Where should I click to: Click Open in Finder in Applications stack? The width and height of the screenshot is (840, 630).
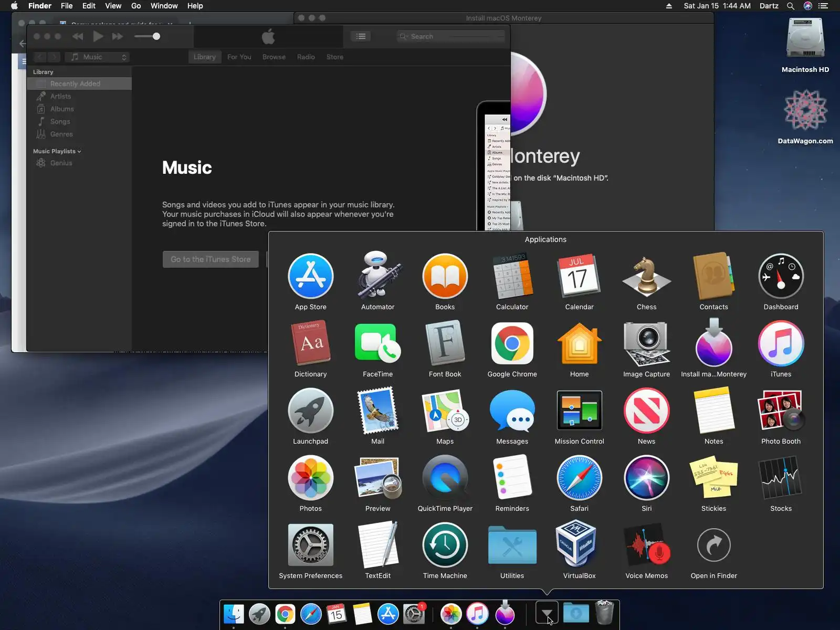pos(713,545)
